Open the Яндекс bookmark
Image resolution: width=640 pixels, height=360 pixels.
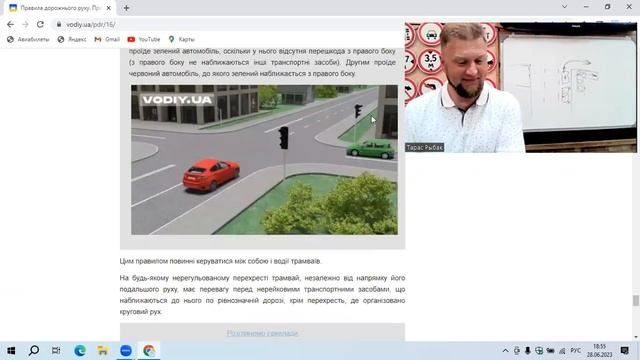tap(72, 39)
